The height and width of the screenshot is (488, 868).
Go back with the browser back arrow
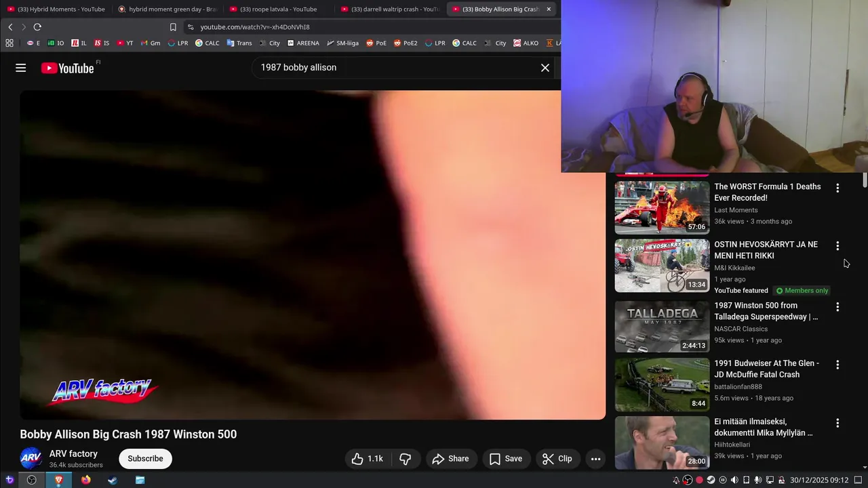coord(10,27)
